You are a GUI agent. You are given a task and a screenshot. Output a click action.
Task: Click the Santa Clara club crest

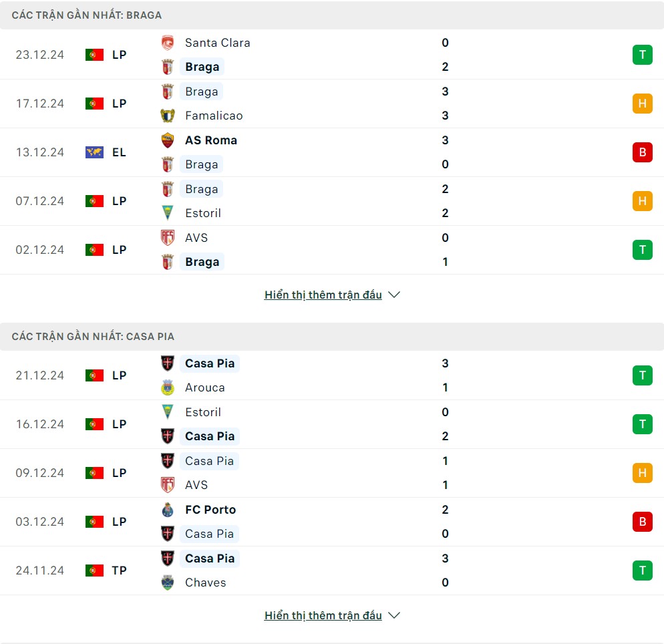point(168,43)
